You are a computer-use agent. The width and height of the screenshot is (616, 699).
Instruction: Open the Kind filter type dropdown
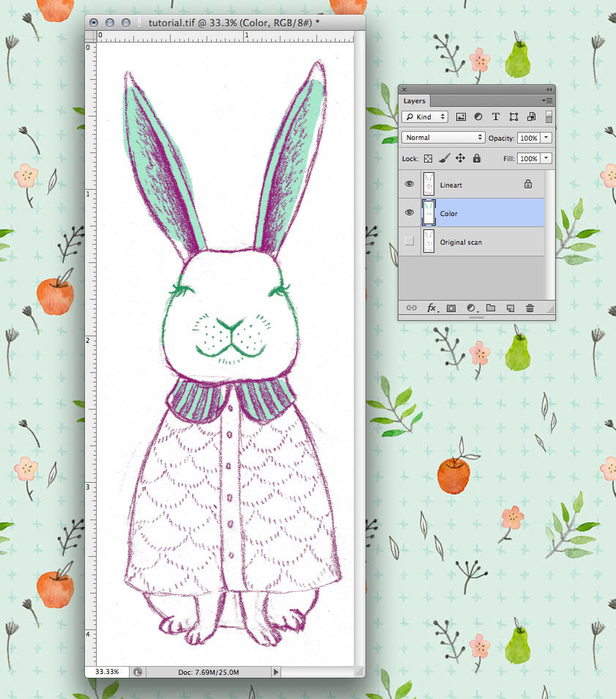tap(425, 116)
